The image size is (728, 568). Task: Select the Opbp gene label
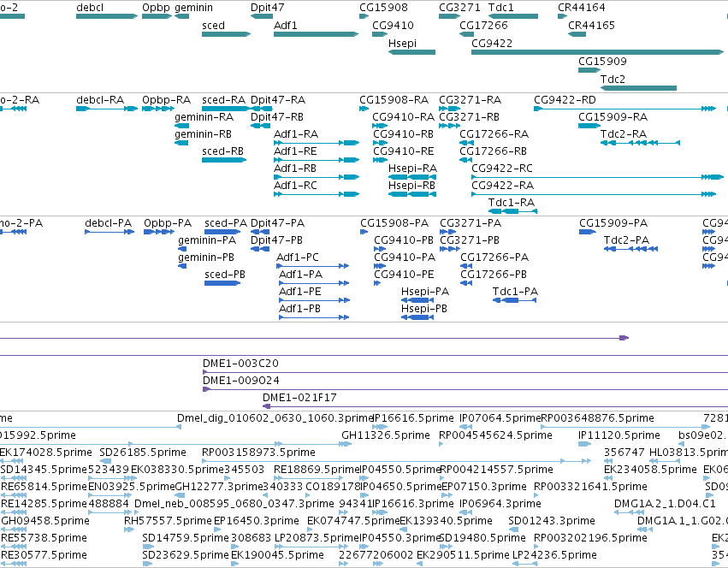point(157,8)
